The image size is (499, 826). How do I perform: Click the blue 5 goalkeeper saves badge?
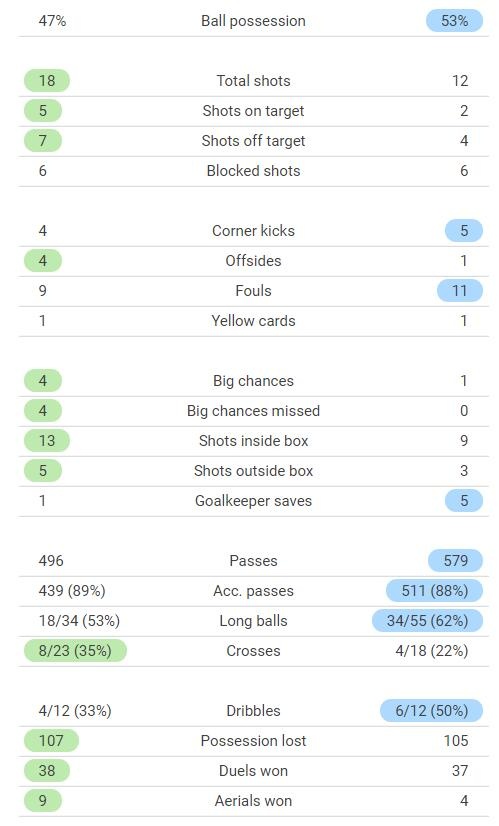point(464,501)
